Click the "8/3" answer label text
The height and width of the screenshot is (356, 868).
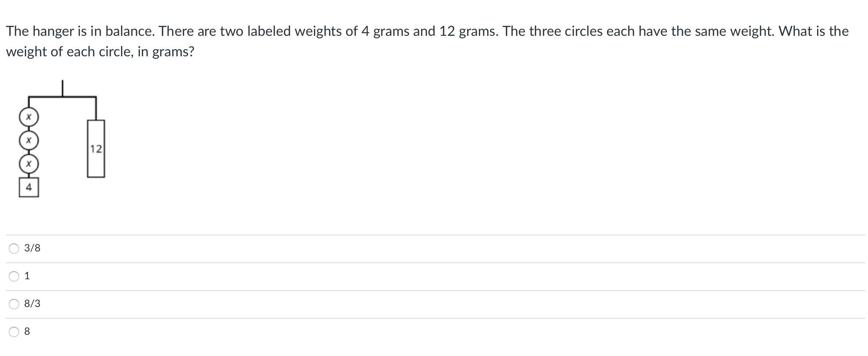pyautogui.click(x=32, y=304)
